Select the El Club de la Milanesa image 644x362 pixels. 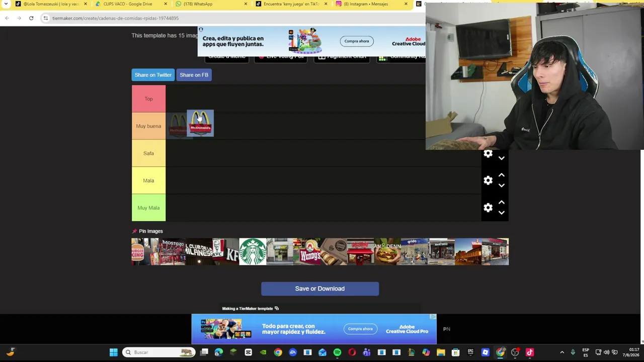(x=199, y=251)
